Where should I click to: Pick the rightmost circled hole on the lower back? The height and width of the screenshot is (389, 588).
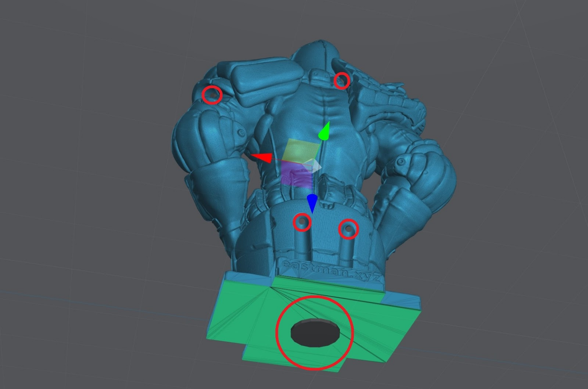[x=348, y=229]
